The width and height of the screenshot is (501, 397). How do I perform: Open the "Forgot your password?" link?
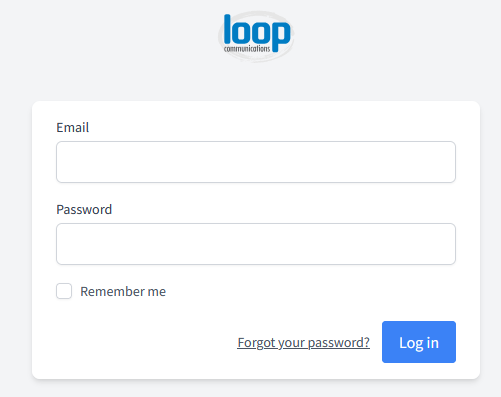(x=303, y=343)
